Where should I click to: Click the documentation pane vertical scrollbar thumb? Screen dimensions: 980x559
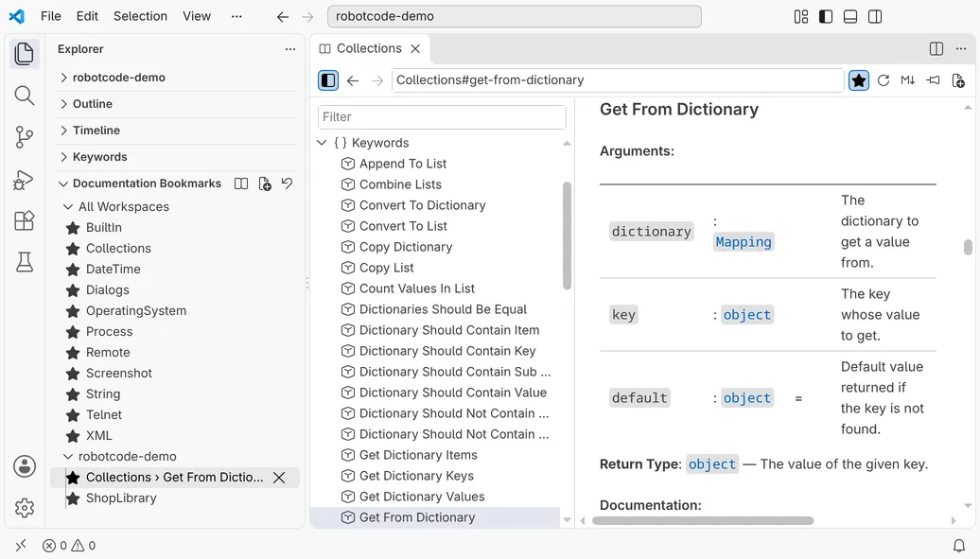pos(968,248)
